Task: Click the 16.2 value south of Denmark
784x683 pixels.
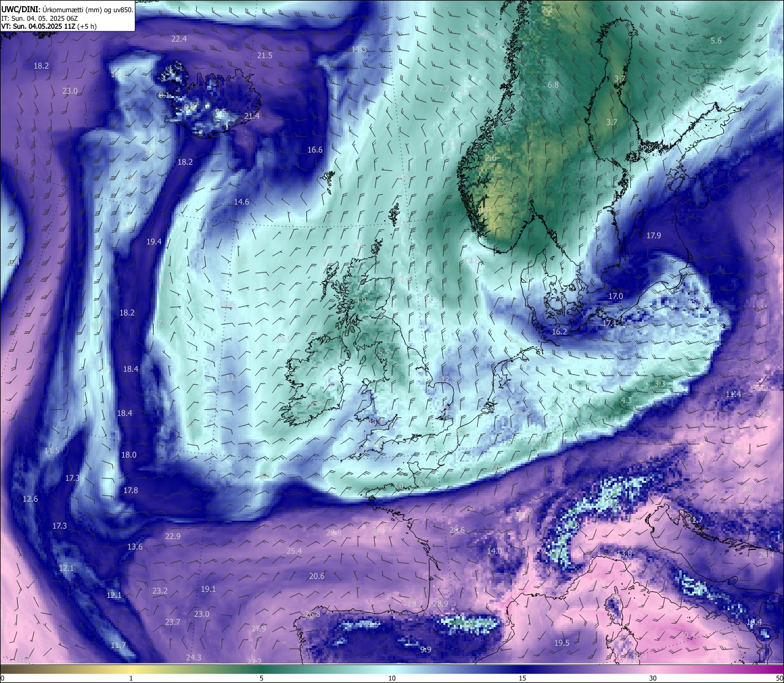Action: [x=559, y=331]
